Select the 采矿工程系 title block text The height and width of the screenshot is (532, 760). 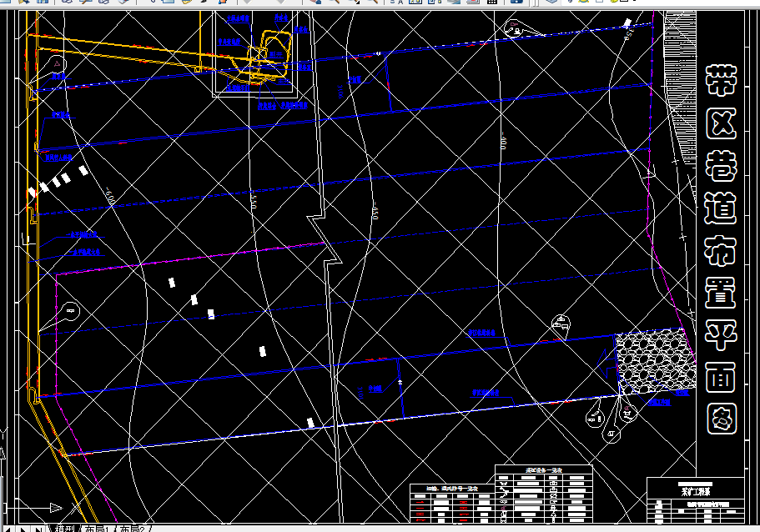pyautogui.click(x=696, y=491)
